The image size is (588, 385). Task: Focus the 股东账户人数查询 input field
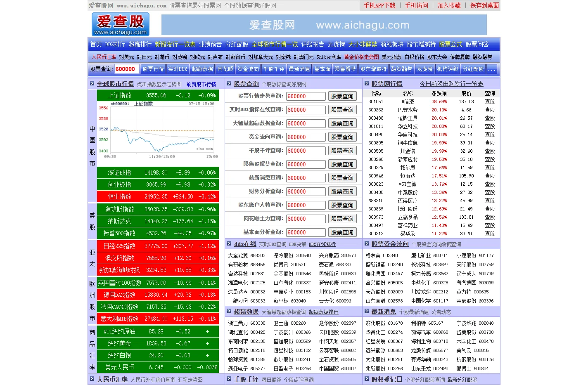[306, 205]
